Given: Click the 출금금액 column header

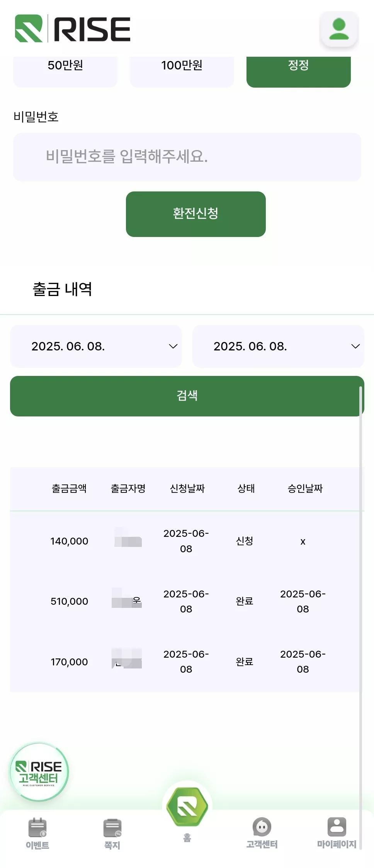Looking at the screenshot, I should tap(69, 489).
